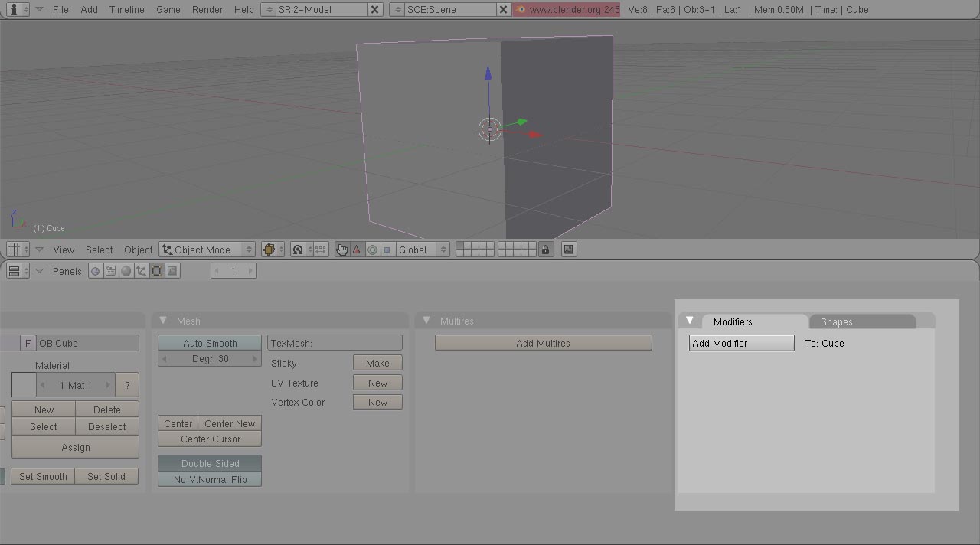Open the 3D View menu
Image resolution: width=980 pixels, height=545 pixels.
coord(64,250)
